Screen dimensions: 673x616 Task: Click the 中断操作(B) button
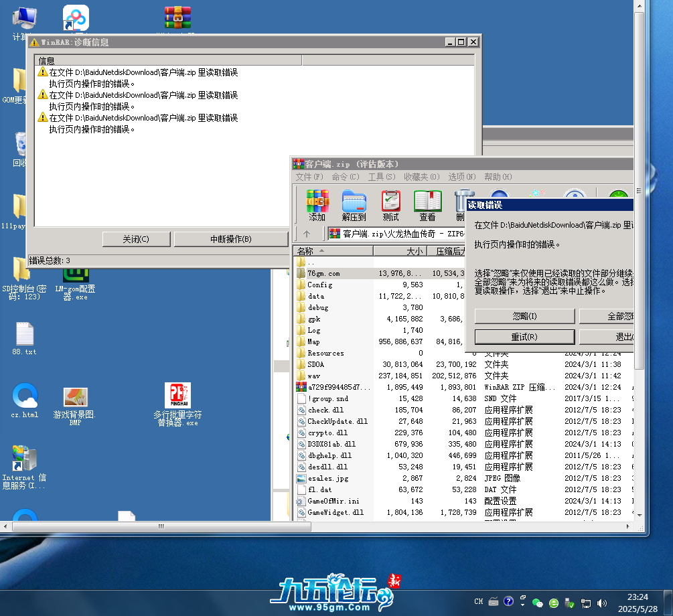coord(231,239)
